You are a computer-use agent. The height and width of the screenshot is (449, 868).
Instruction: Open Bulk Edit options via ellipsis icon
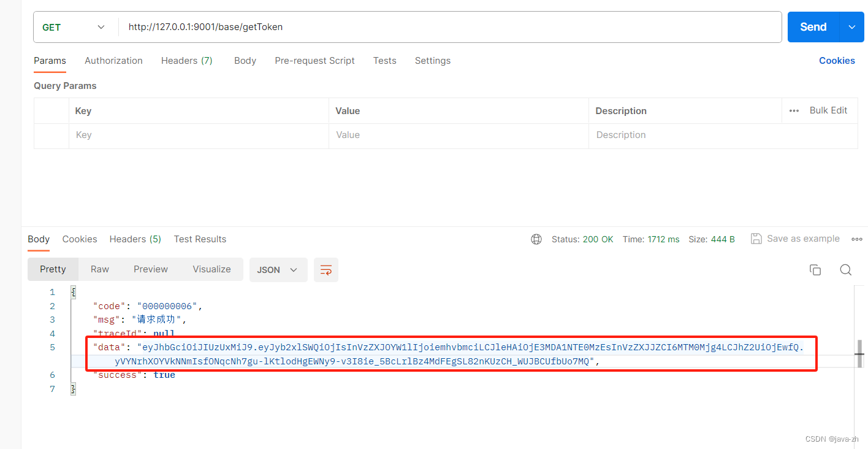794,110
